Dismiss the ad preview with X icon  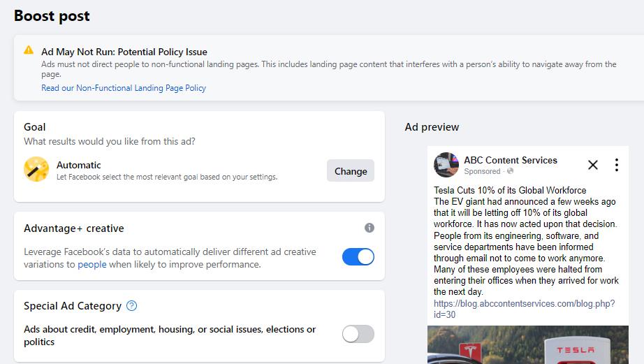click(x=592, y=165)
